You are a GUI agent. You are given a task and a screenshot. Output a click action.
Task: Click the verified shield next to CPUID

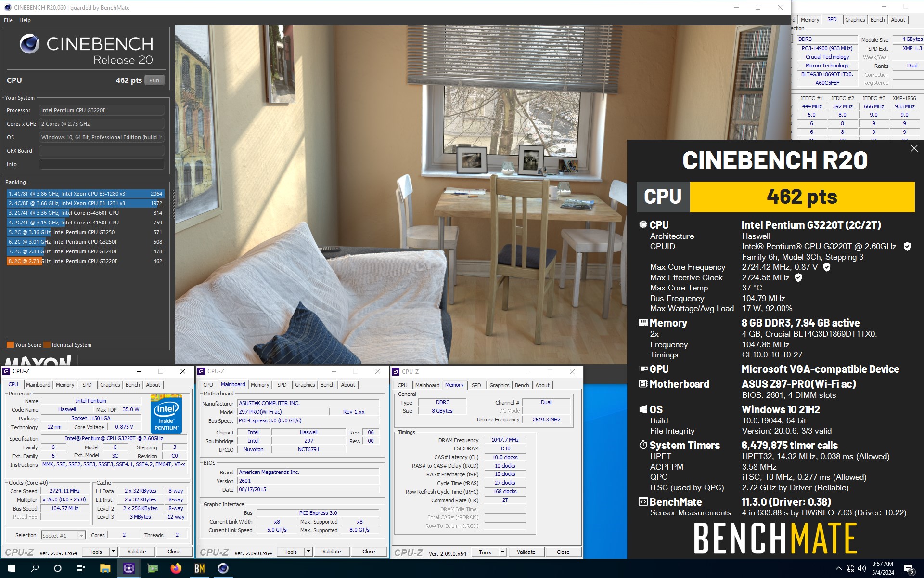click(x=907, y=247)
